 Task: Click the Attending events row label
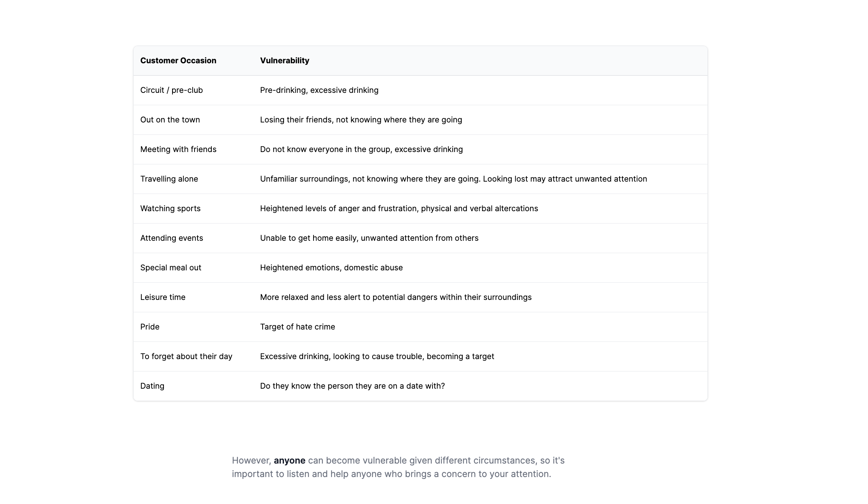click(171, 238)
